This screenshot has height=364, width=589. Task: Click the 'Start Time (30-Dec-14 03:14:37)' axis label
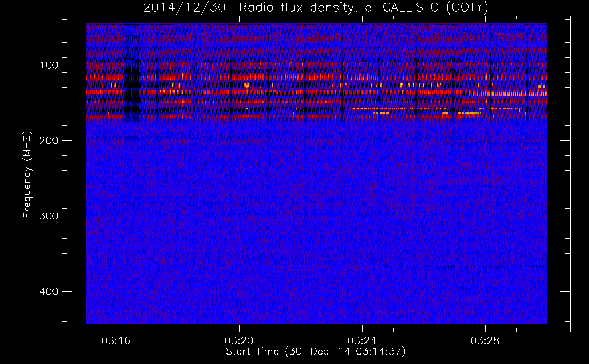pyautogui.click(x=316, y=352)
